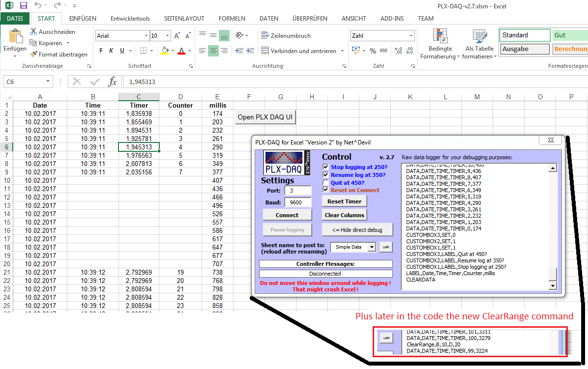This screenshot has height=369, width=588.
Task: Click Ausschneiden scissors icon
Action: tap(34, 32)
